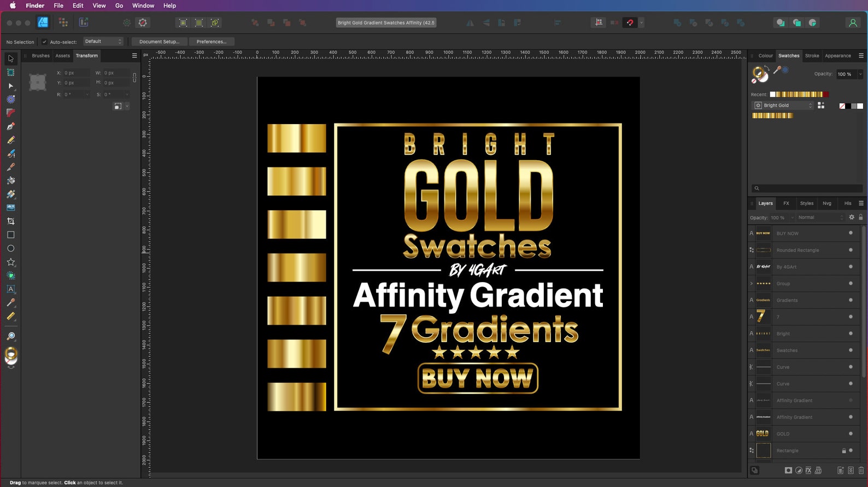The width and height of the screenshot is (868, 487).
Task: Select the Rectangle shape tool
Action: coord(10,235)
